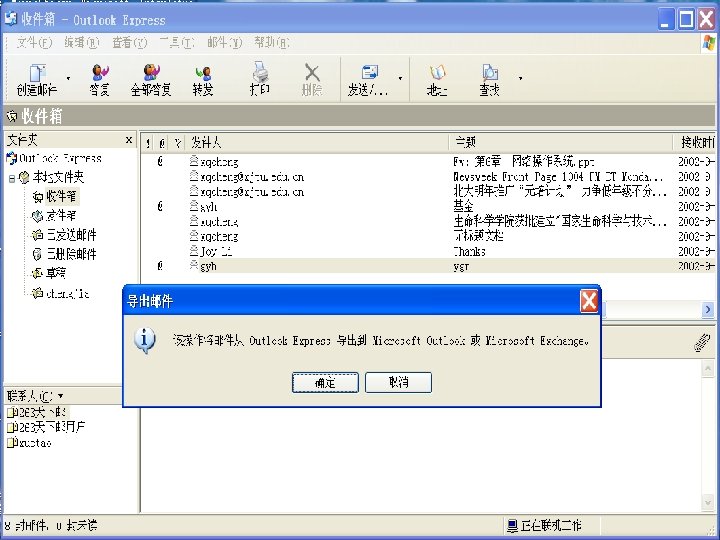Image resolution: width=720 pixels, height=540 pixels.
Task: Open message with subject Fw: 第6章 网络操作系统.ppt
Action: 428,162
